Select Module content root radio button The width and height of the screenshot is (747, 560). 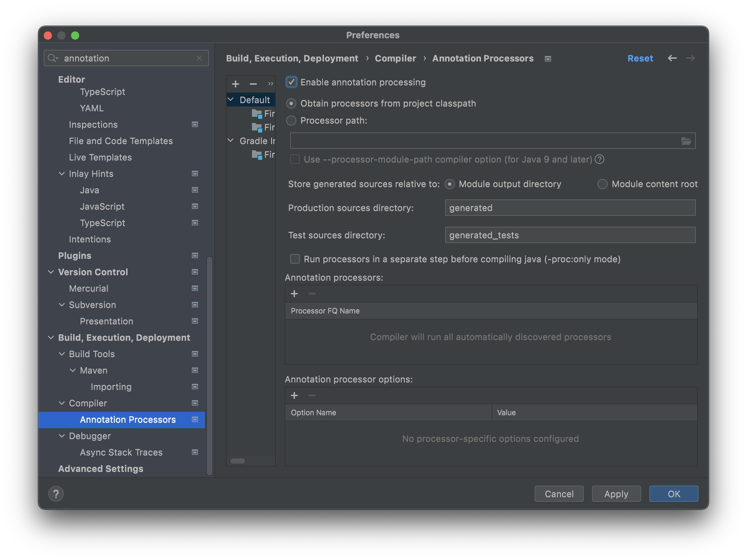coord(602,184)
